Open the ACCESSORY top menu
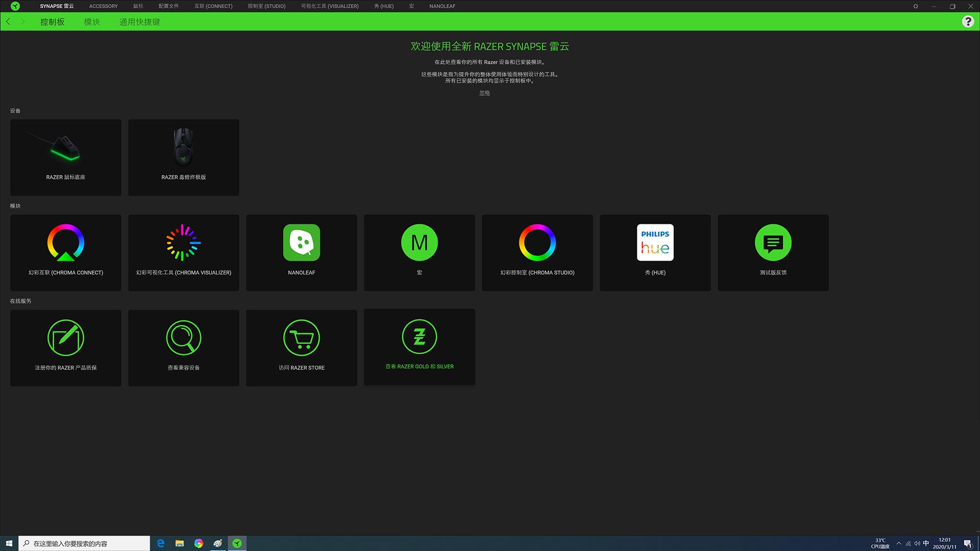The height and width of the screenshot is (551, 980). point(103,6)
